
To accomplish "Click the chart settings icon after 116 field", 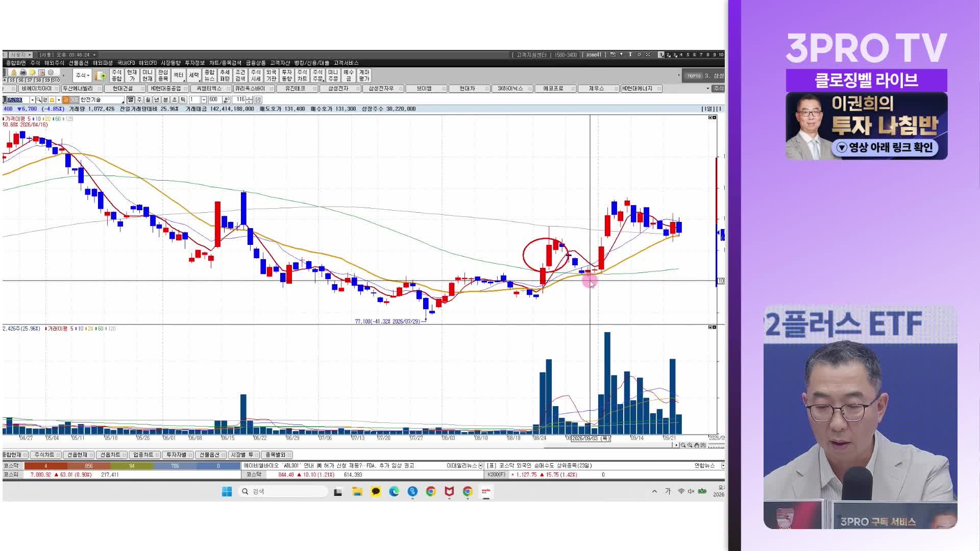I will (x=258, y=100).
